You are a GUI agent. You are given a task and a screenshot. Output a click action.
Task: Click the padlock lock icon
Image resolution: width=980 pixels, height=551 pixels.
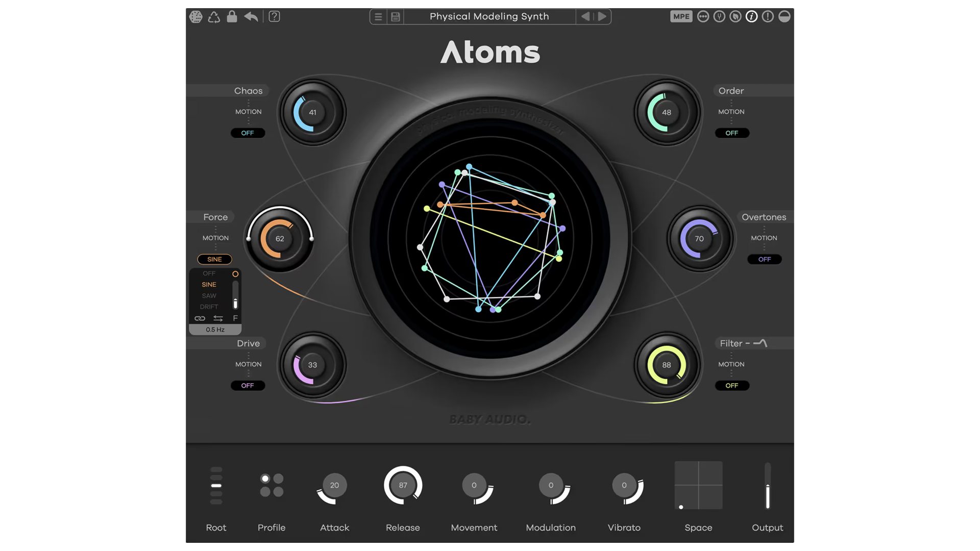click(x=232, y=16)
